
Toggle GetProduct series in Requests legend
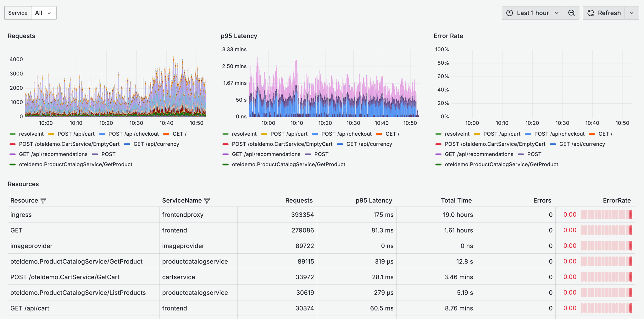[75, 165]
